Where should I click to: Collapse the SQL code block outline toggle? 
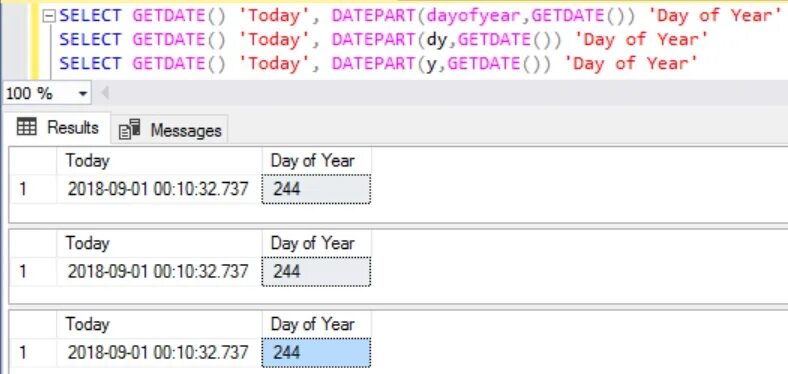tap(49, 16)
